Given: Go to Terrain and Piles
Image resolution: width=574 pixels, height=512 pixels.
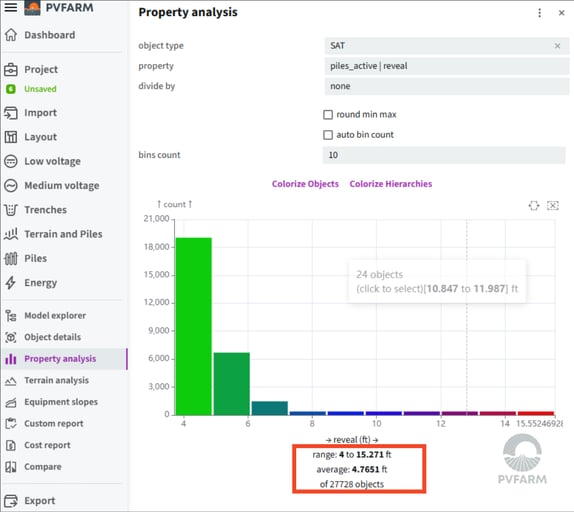Looking at the screenshot, I should click(x=63, y=234).
